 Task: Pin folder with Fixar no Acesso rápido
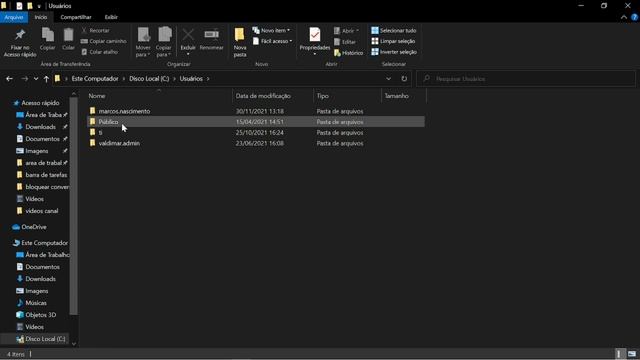20,42
